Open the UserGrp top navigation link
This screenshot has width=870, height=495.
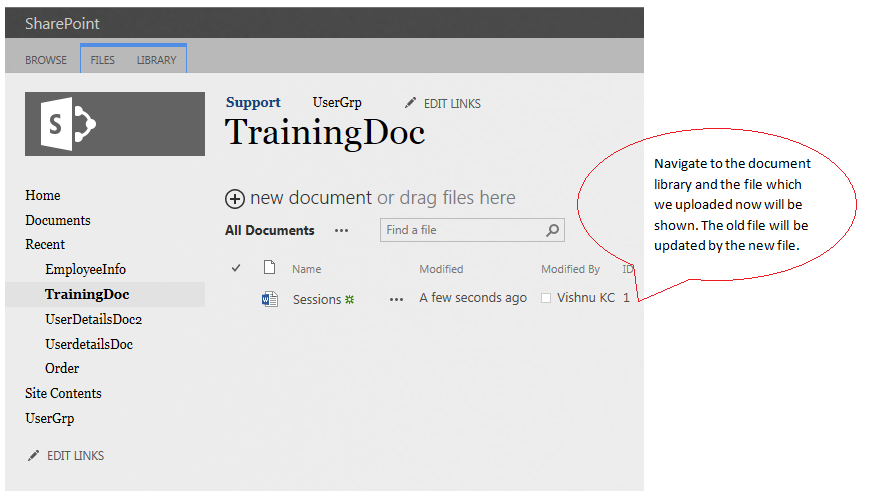[x=337, y=102]
